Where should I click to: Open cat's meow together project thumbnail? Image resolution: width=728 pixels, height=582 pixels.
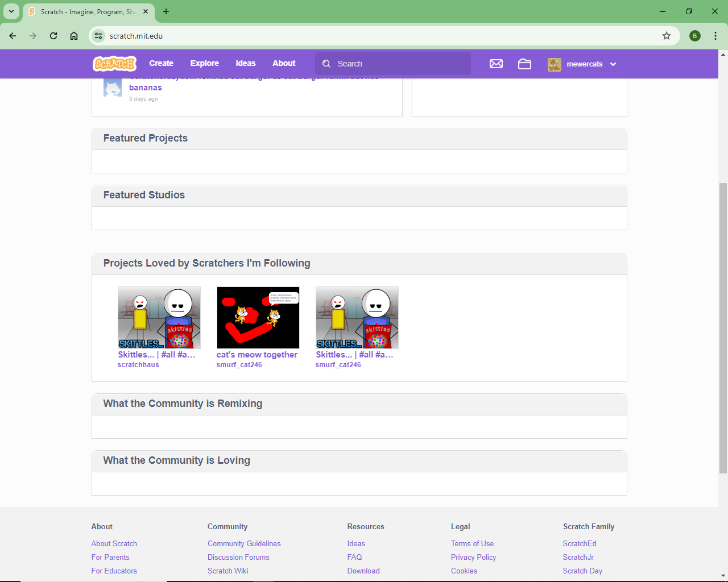click(x=258, y=318)
